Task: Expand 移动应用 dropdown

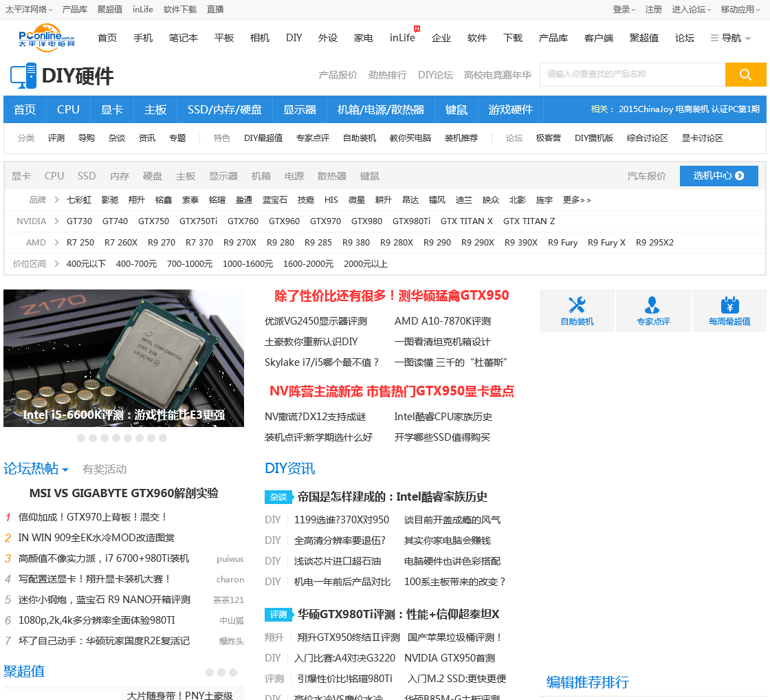Action: 758,10
